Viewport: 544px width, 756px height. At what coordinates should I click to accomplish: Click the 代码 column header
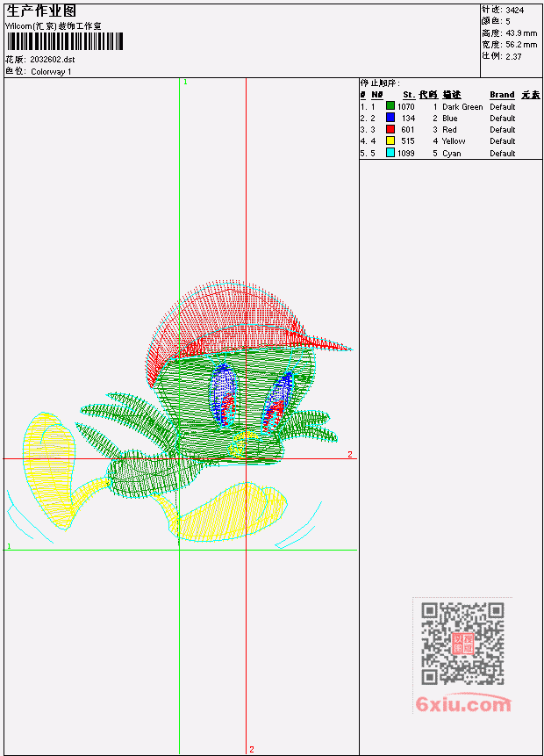tap(428, 95)
